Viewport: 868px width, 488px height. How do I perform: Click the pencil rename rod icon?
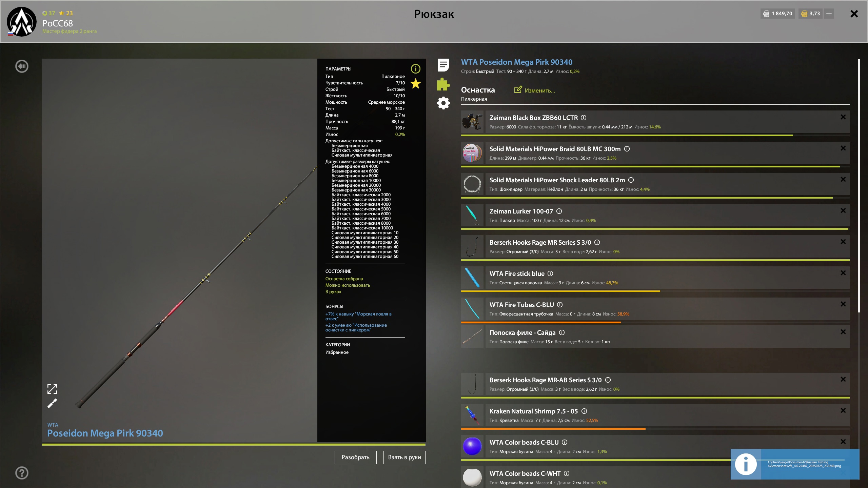coord(52,403)
